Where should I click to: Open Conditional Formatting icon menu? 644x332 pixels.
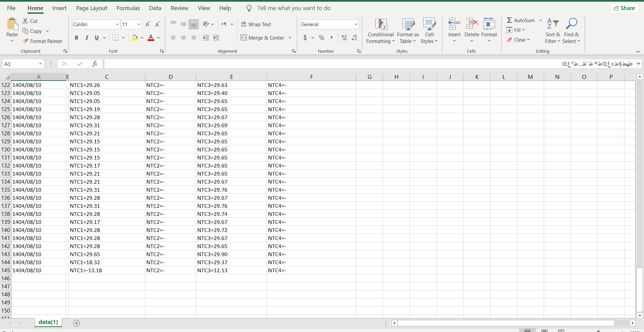(x=381, y=25)
